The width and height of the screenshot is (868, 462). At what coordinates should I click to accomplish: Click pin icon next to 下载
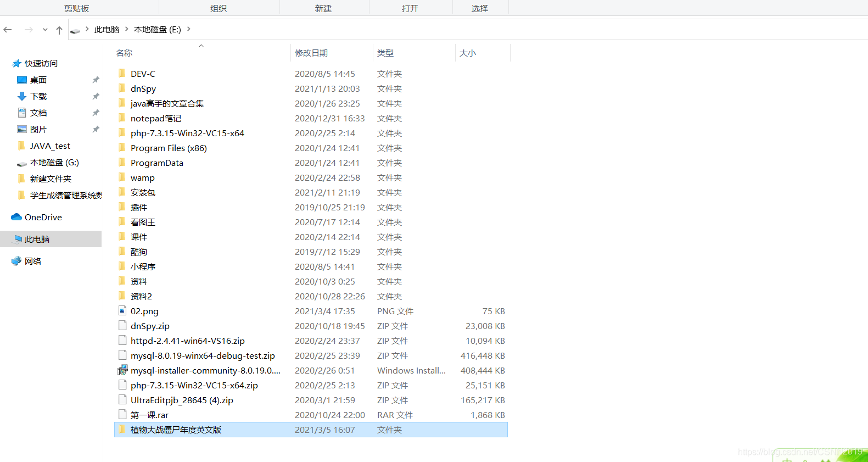(96, 97)
